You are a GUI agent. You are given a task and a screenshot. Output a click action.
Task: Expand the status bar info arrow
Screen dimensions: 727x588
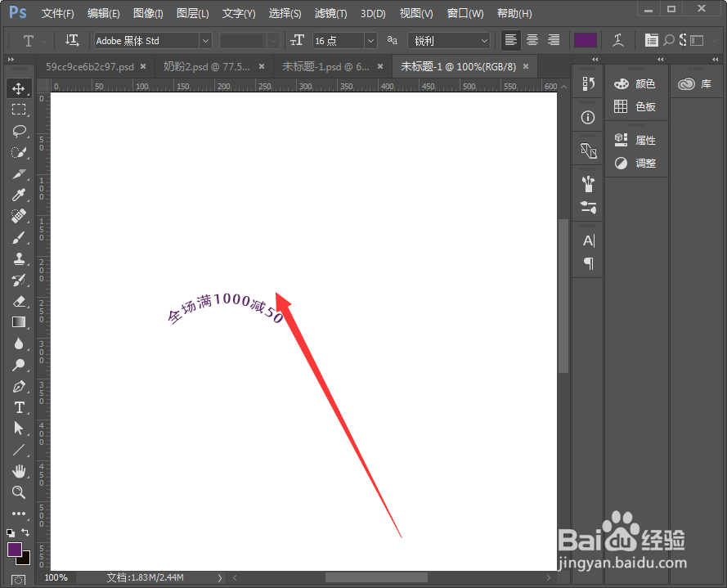[x=219, y=578]
